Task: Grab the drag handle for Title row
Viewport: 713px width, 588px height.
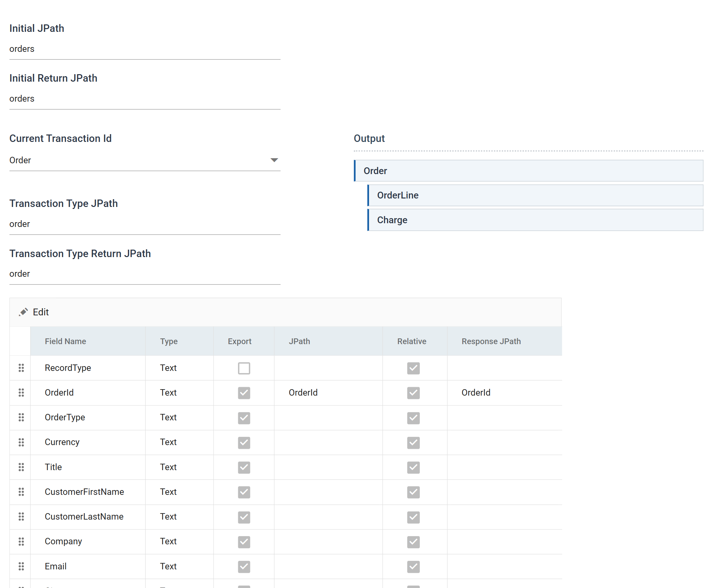Action: click(x=21, y=467)
